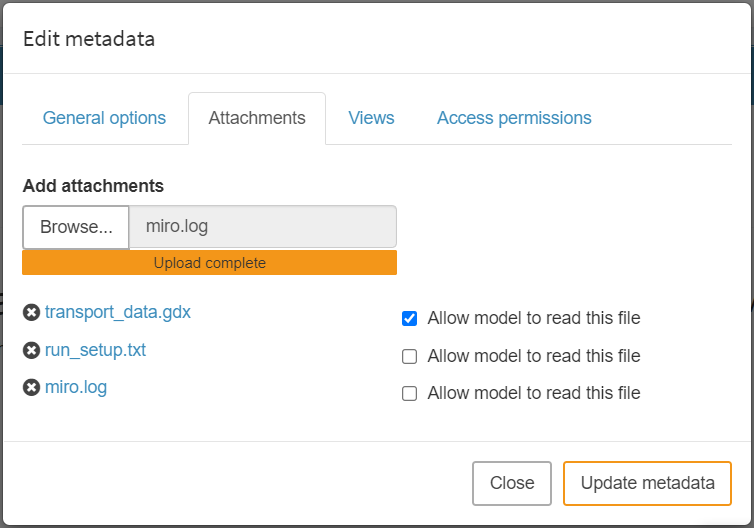Image resolution: width=754 pixels, height=528 pixels.
Task: Click the Add attachments heading
Action: [x=93, y=186]
